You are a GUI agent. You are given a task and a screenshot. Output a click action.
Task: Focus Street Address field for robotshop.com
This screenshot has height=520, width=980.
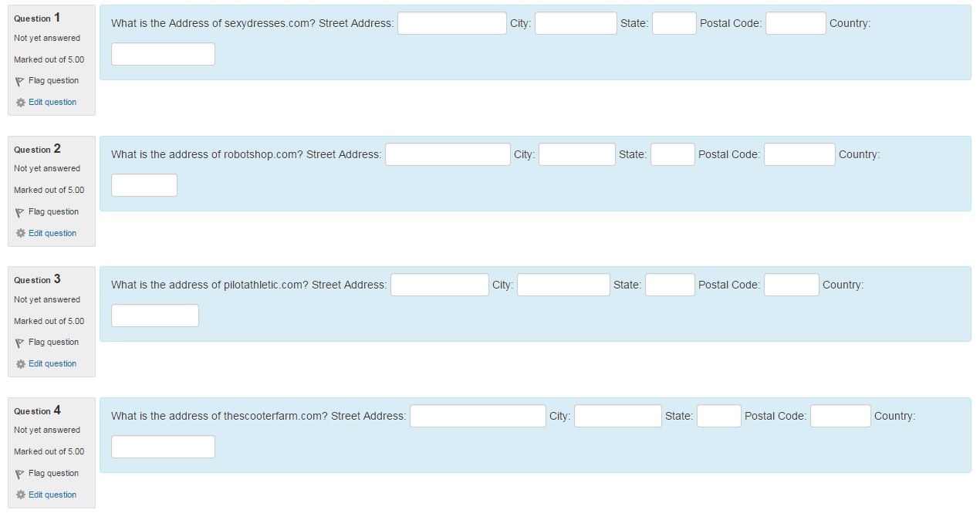pyautogui.click(x=448, y=154)
